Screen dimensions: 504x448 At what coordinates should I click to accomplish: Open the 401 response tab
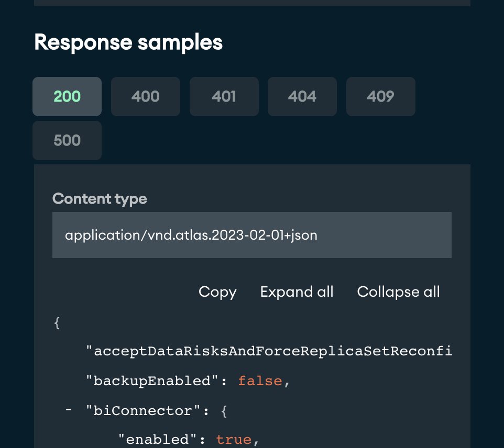224,97
